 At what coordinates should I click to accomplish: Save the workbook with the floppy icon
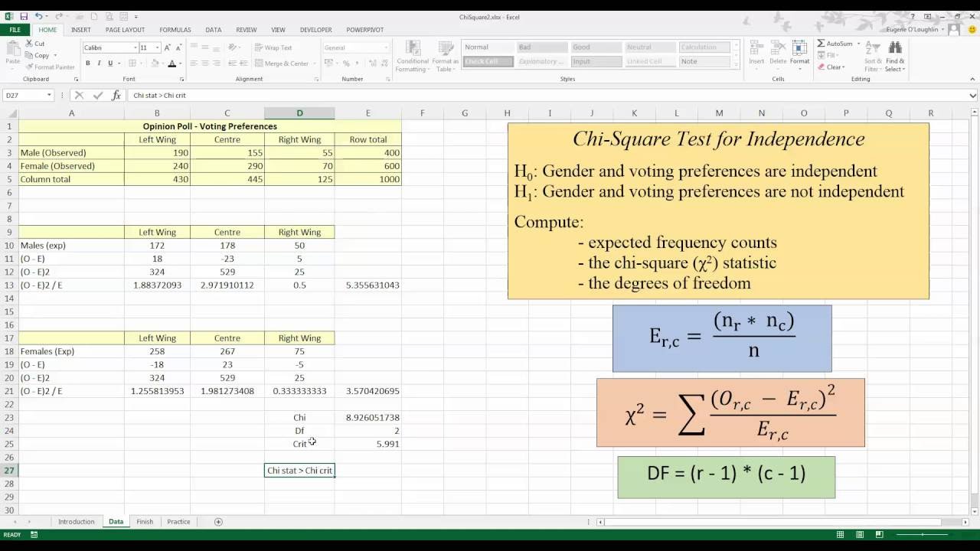(x=24, y=16)
